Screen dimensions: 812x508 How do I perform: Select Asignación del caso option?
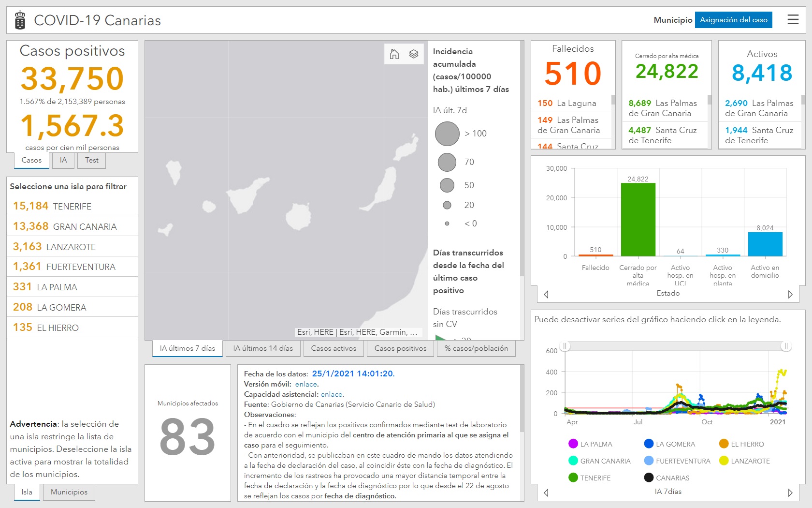[733, 20]
